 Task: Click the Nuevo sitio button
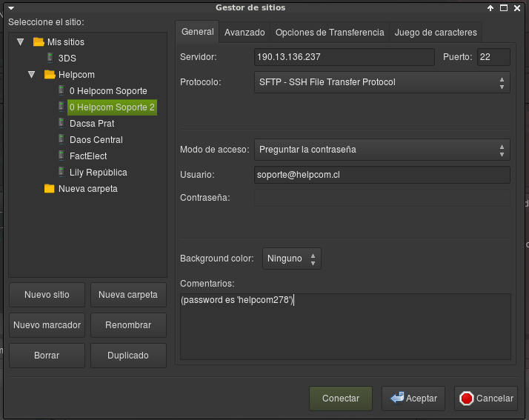click(47, 295)
